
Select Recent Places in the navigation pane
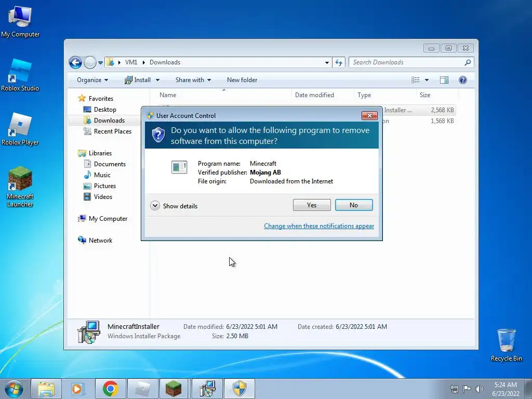[108, 131]
